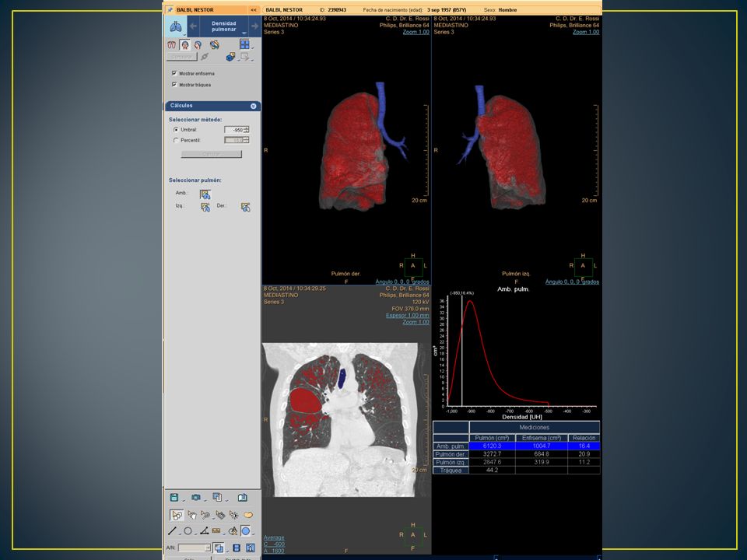Click the yellow ruler label icon
747x560 pixels.
tap(216, 531)
